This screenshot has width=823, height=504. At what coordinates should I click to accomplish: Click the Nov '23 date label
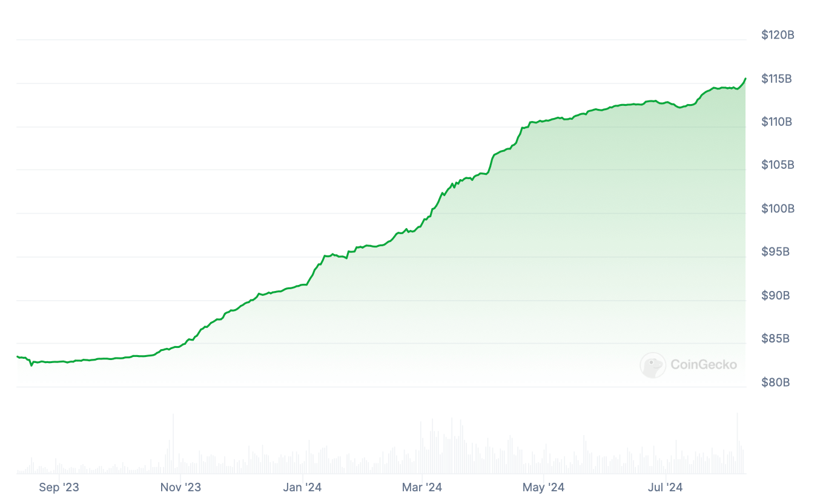[x=180, y=487]
